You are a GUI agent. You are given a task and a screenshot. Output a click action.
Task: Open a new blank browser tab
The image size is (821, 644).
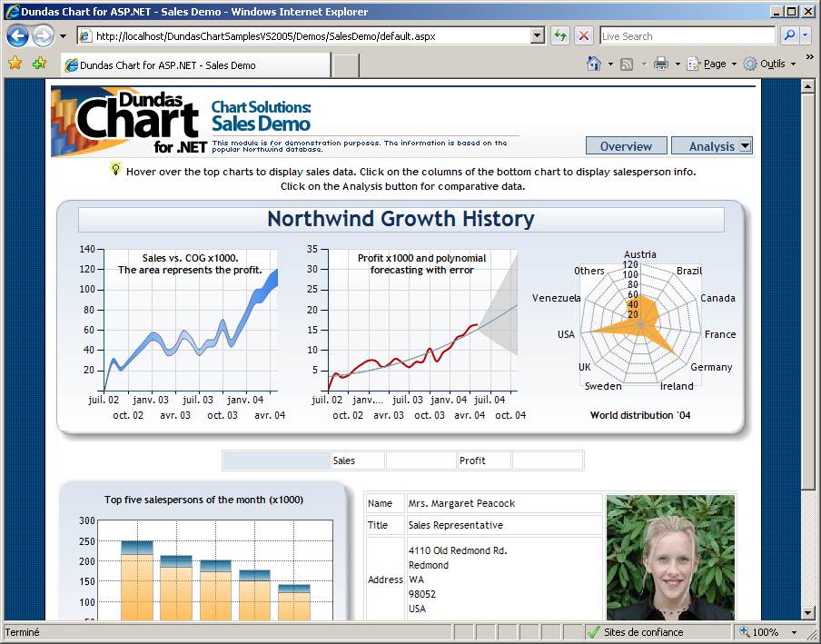point(346,65)
